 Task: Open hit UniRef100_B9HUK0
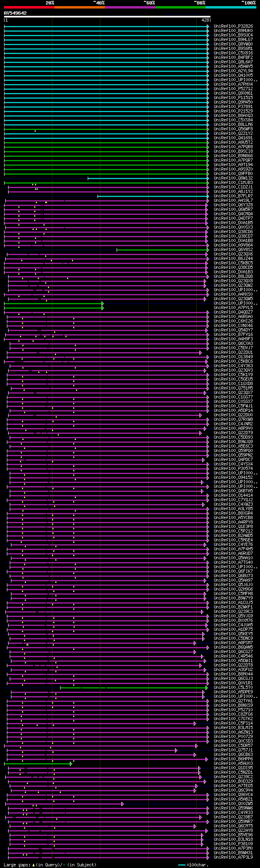[x=233, y=31]
